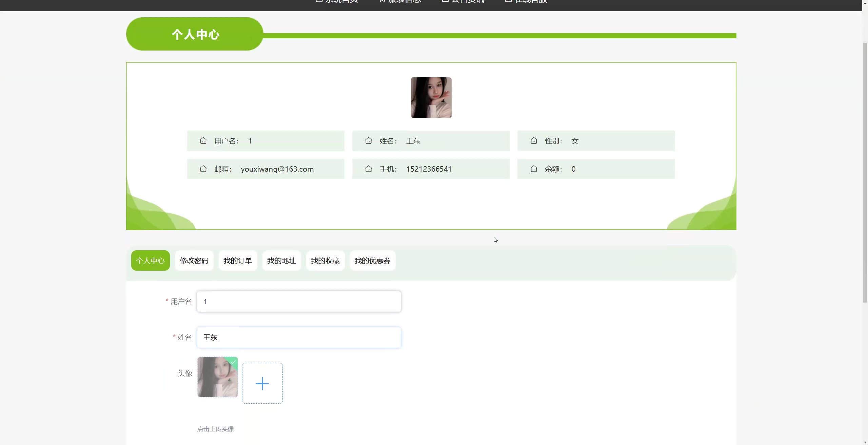Screen dimensions: 868x445
Task: Click the house icon beside 手机 number
Action: [369, 169]
